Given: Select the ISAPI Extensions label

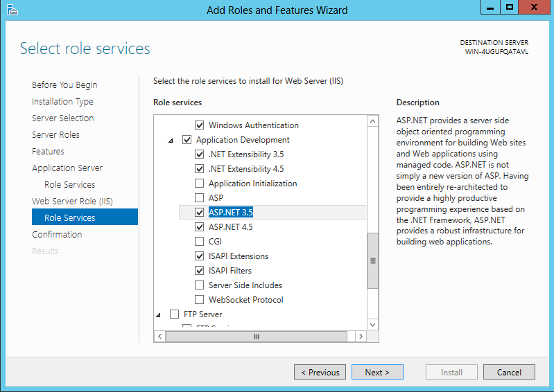Looking at the screenshot, I should 239,256.
